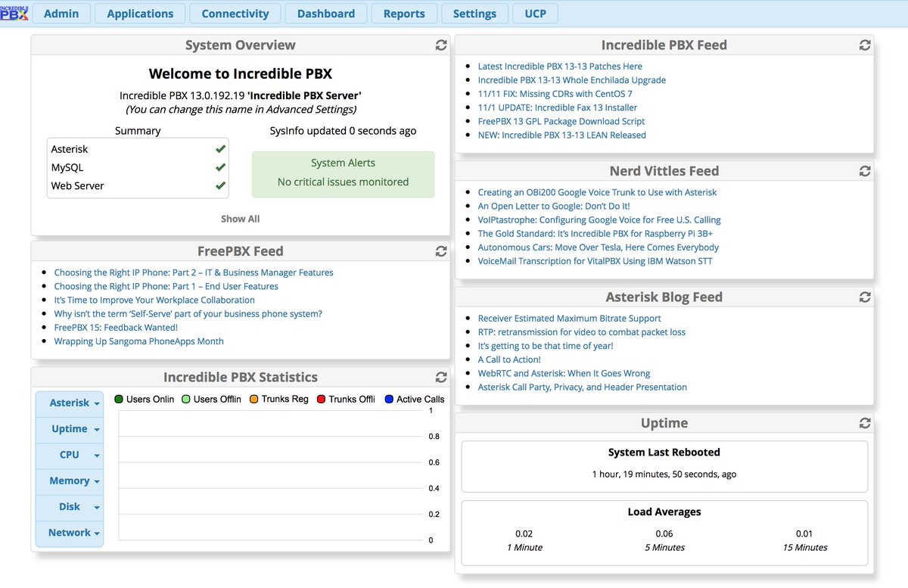Open WebRTC and Asterisk When It Goes Wrong

pos(564,373)
